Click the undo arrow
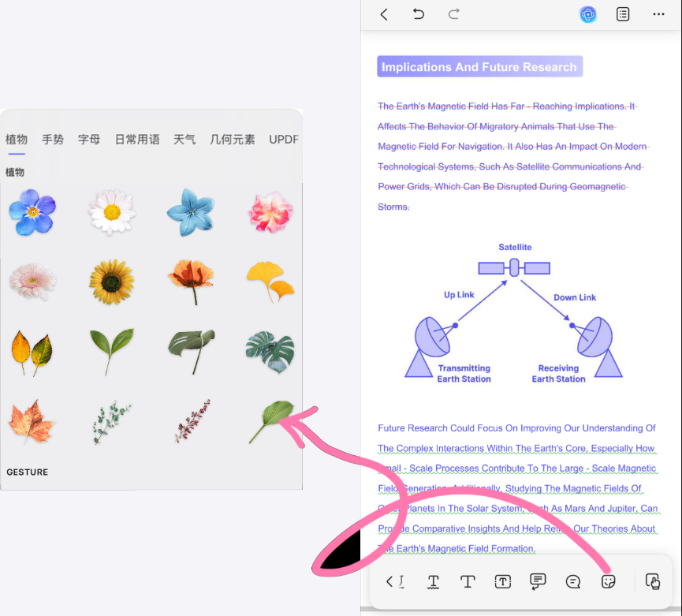Image resolution: width=682 pixels, height=616 pixels. click(x=419, y=14)
